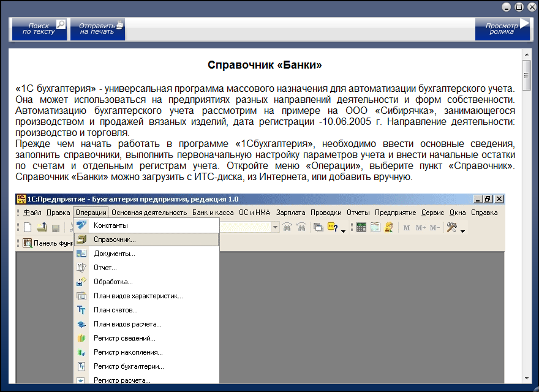Expand the arrow next to tools icon

tap(462, 230)
